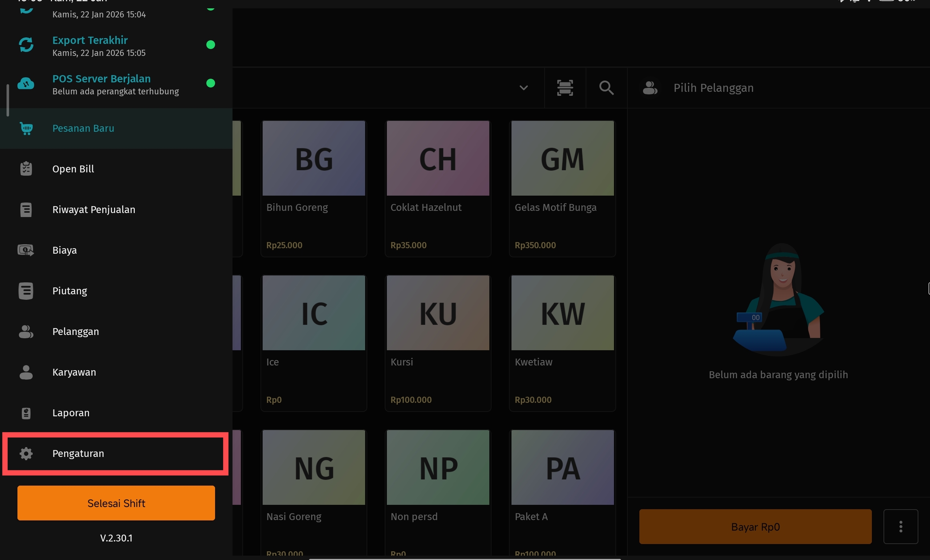Viewport: 930px width, 560px height.
Task: Click the POS Server cloud icon
Action: click(26, 83)
